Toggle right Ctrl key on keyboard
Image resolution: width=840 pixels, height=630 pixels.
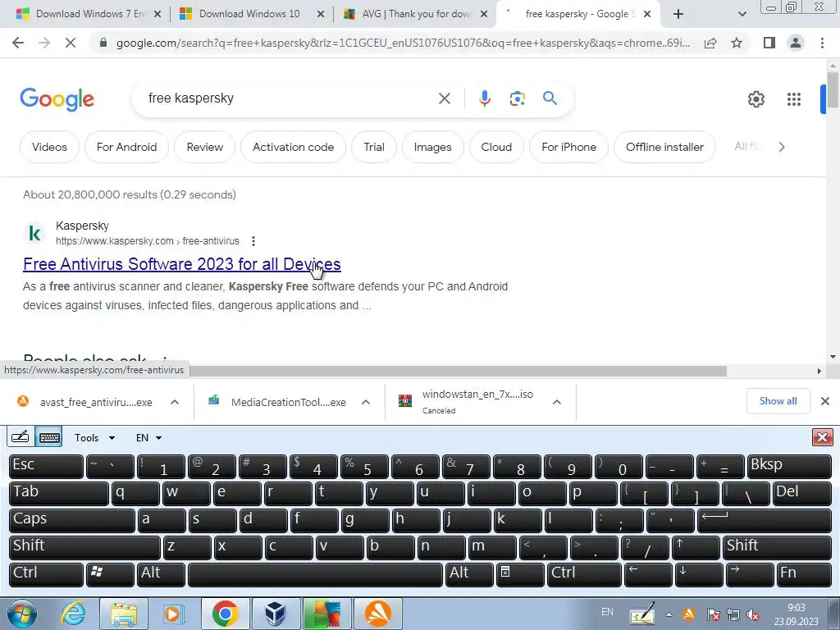(584, 574)
